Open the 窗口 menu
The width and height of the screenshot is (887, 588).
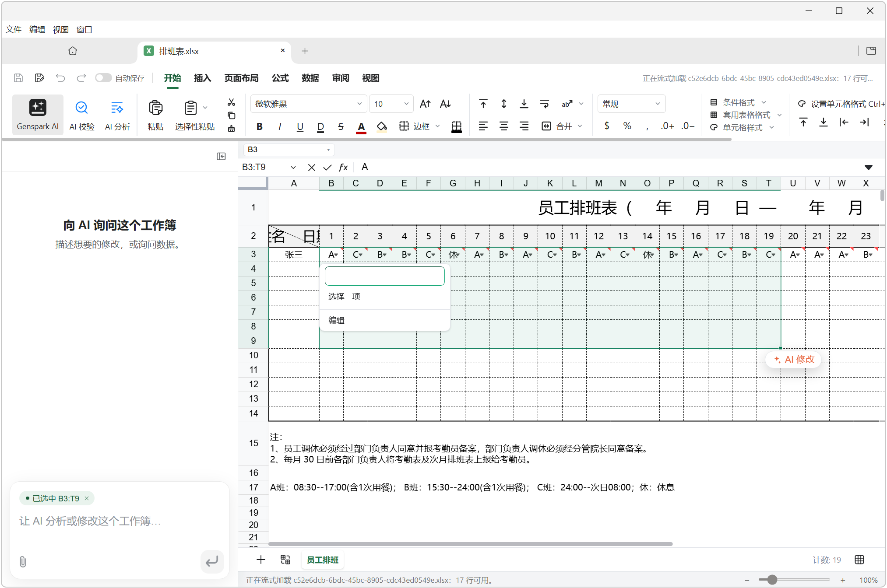point(84,30)
